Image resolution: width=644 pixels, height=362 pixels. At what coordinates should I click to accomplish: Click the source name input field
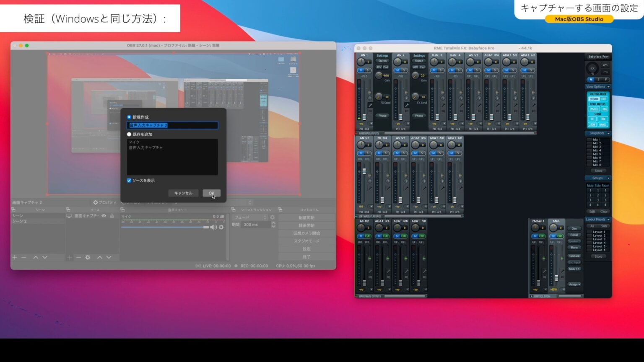(x=172, y=125)
